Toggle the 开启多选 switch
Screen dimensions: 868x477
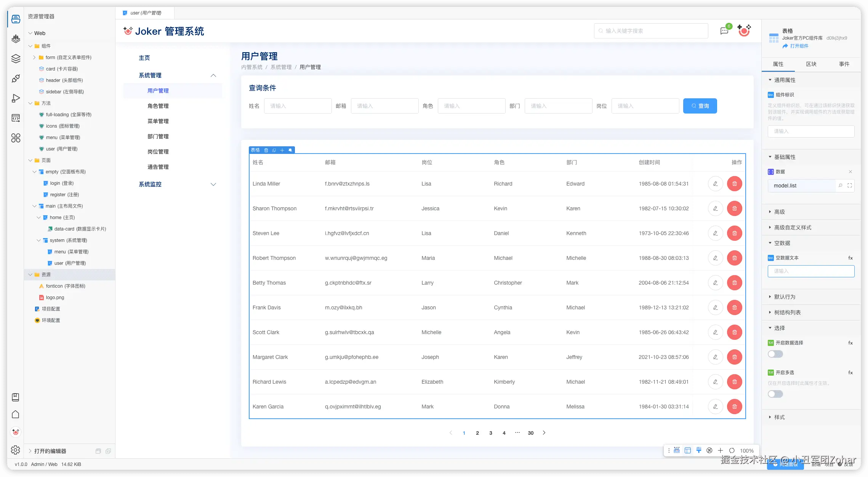(x=775, y=394)
